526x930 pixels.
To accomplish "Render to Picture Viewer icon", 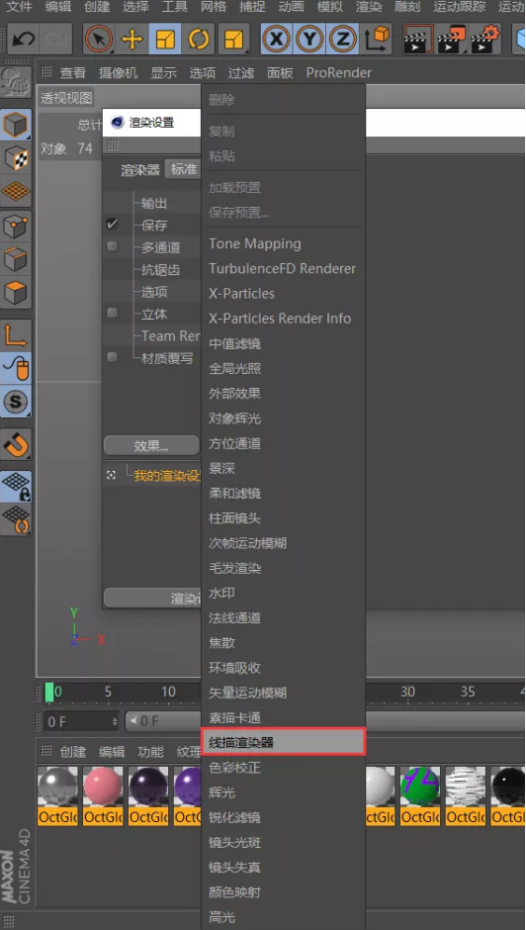I will click(452, 39).
